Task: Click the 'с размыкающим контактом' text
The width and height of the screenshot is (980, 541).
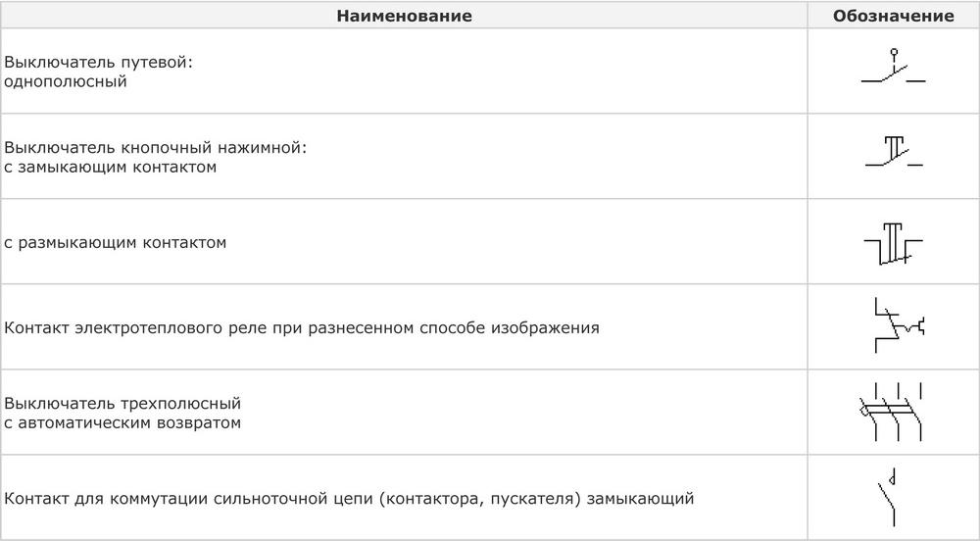Action: pyautogui.click(x=115, y=242)
